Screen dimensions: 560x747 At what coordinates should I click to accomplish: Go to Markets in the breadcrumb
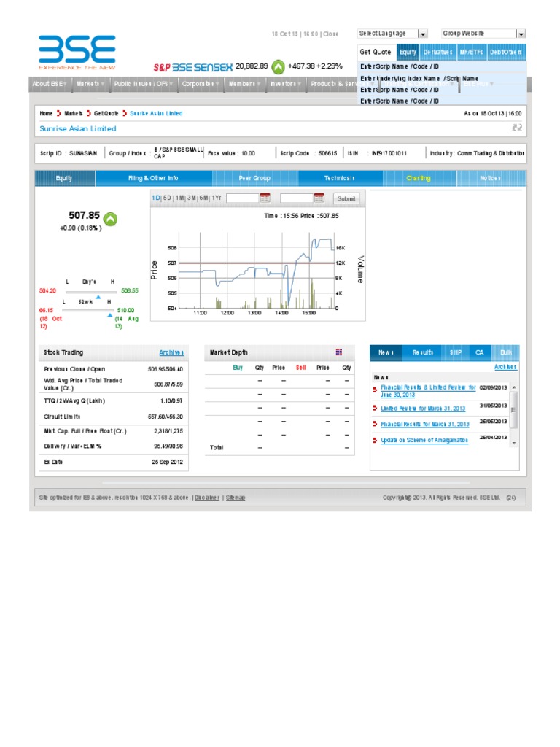74,113
